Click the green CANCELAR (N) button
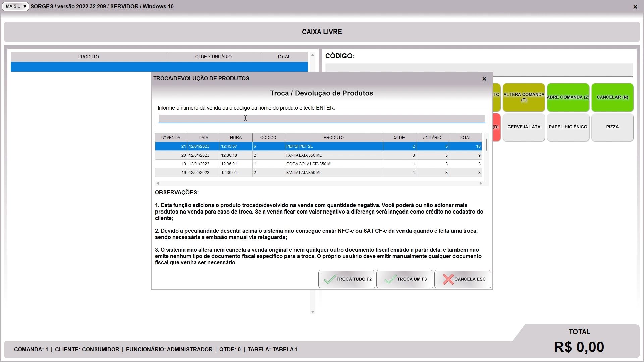Screen dimensions: 644x362 [612, 97]
